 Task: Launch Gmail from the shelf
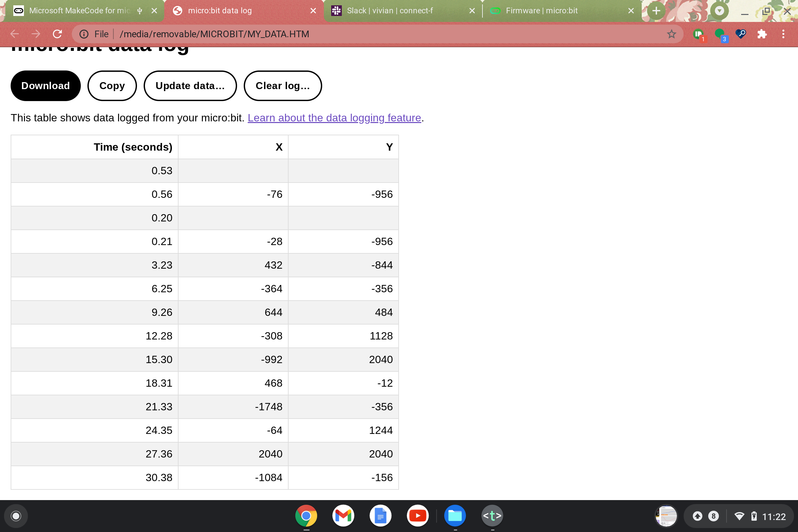point(343,516)
